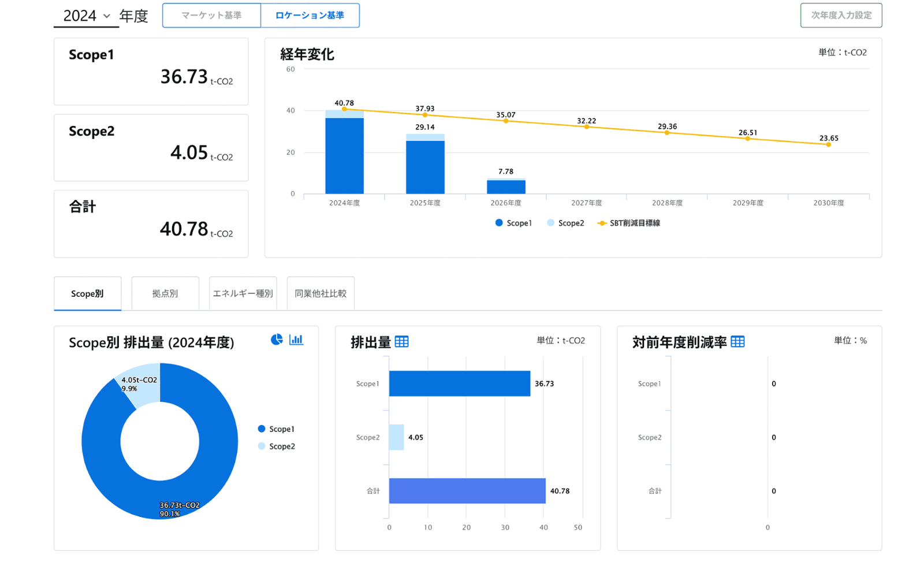Click the 次年度入力設定 button

[841, 16]
